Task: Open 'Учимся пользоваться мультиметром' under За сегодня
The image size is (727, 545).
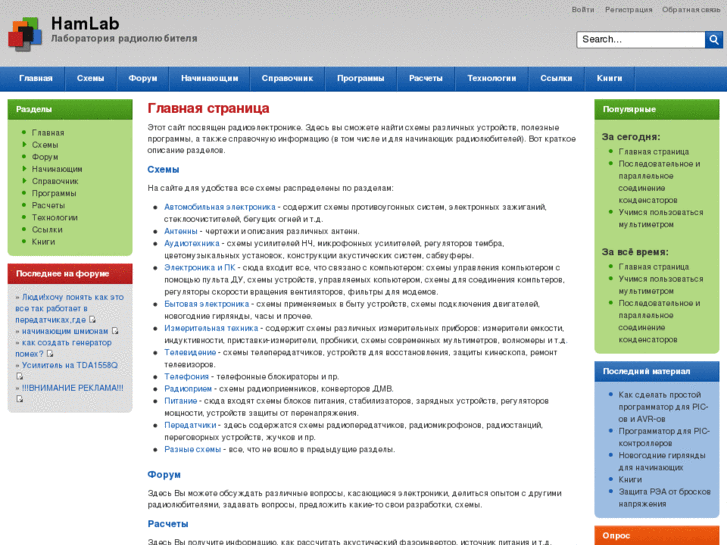Action: click(661, 218)
